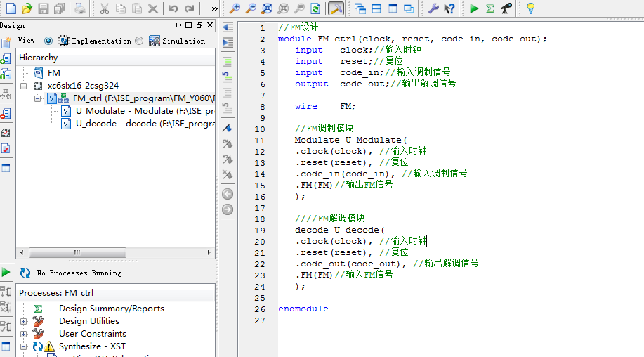Click the green Implement Top Module arrow
The image size is (644, 357).
[x=475, y=8]
